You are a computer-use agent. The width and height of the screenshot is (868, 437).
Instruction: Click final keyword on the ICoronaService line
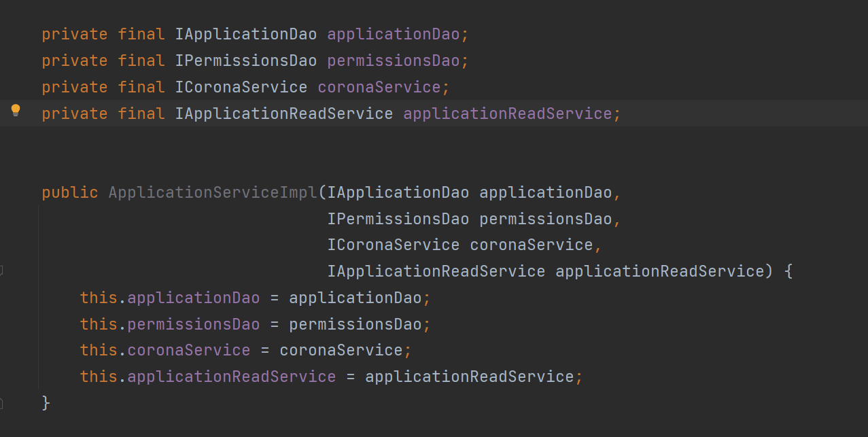pyautogui.click(x=141, y=87)
